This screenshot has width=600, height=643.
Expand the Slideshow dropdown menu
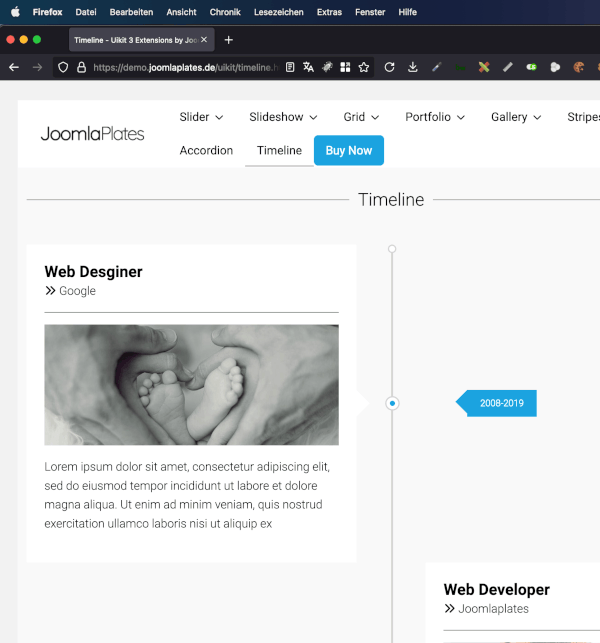click(x=283, y=117)
